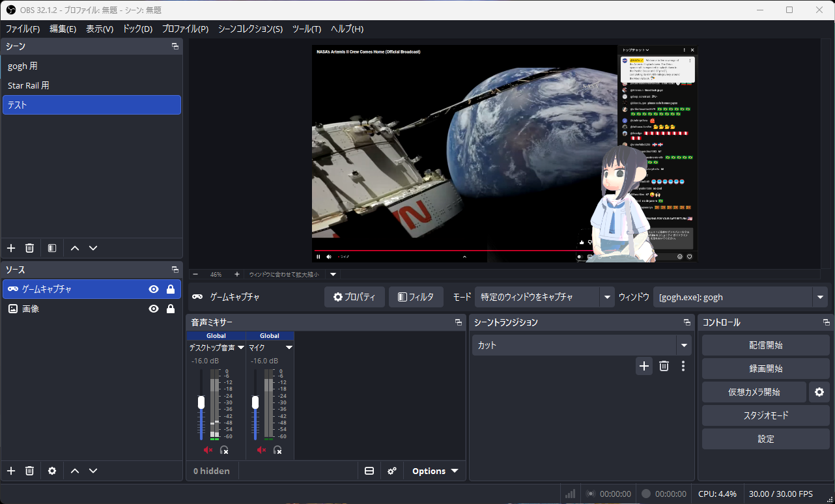
Task: Select gogh 用 scene
Action: pyautogui.click(x=92, y=66)
